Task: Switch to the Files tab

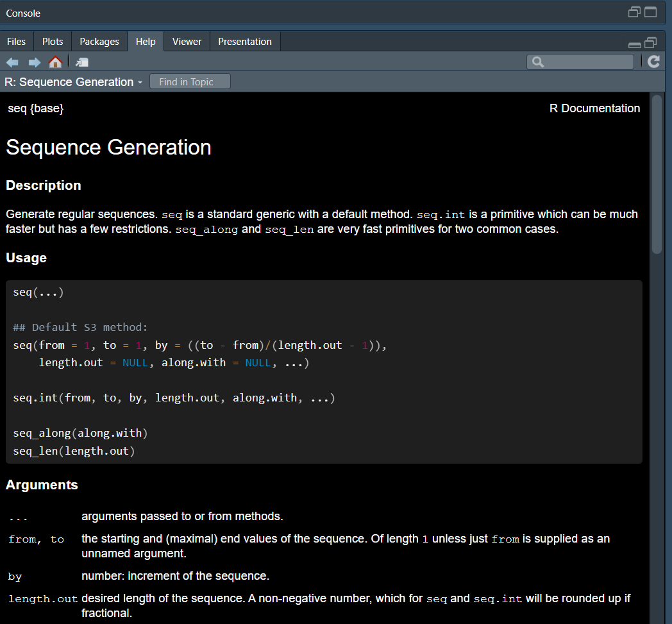Action: tap(16, 42)
